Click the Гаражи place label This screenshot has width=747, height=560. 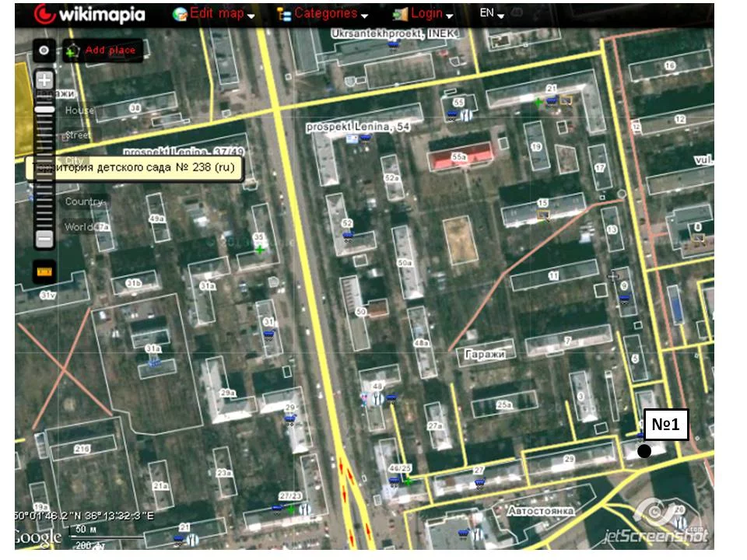[x=485, y=355]
